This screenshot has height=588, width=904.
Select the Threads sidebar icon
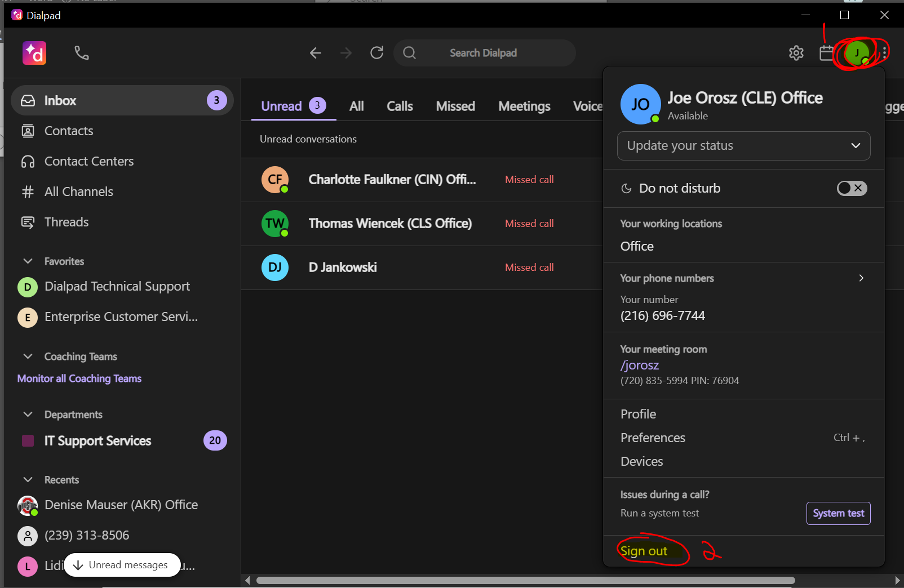[28, 222]
